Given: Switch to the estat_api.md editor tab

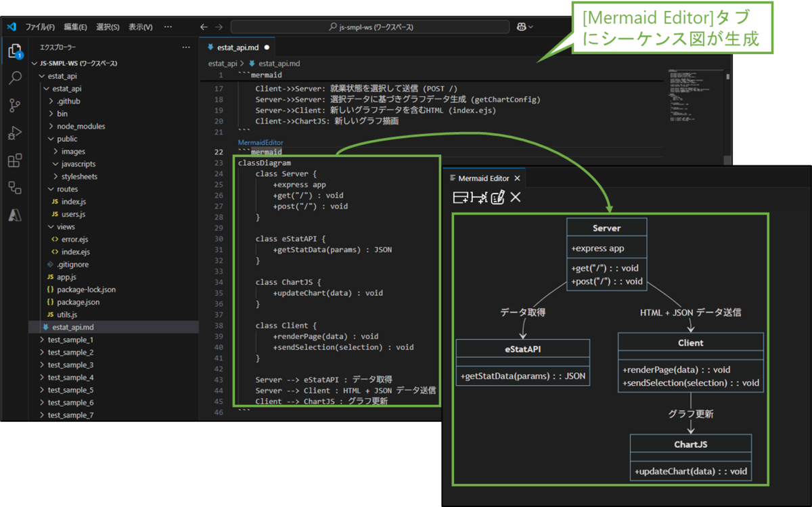Looking at the screenshot, I should [x=238, y=48].
